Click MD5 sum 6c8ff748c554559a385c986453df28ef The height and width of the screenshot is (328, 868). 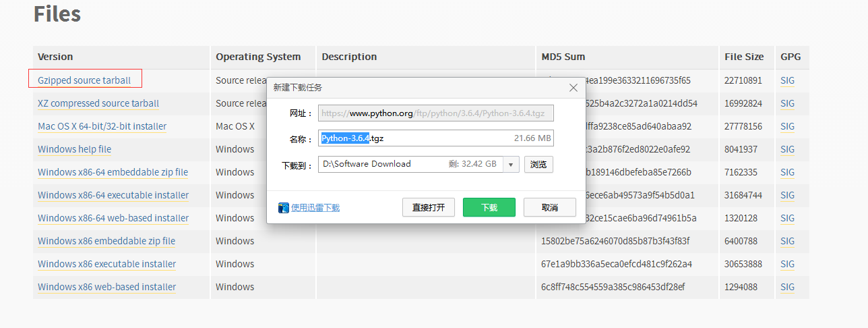[x=613, y=287]
